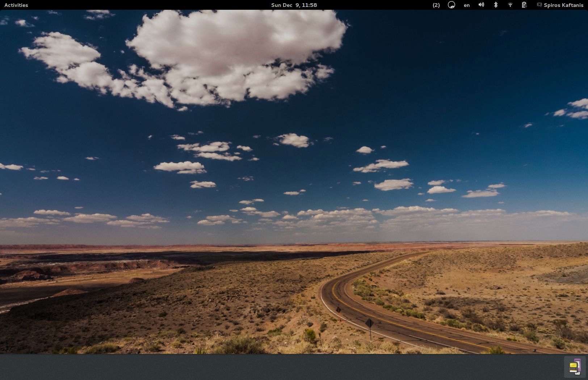The height and width of the screenshot is (380, 588).
Task: Open the battery charging indicator
Action: (x=524, y=5)
